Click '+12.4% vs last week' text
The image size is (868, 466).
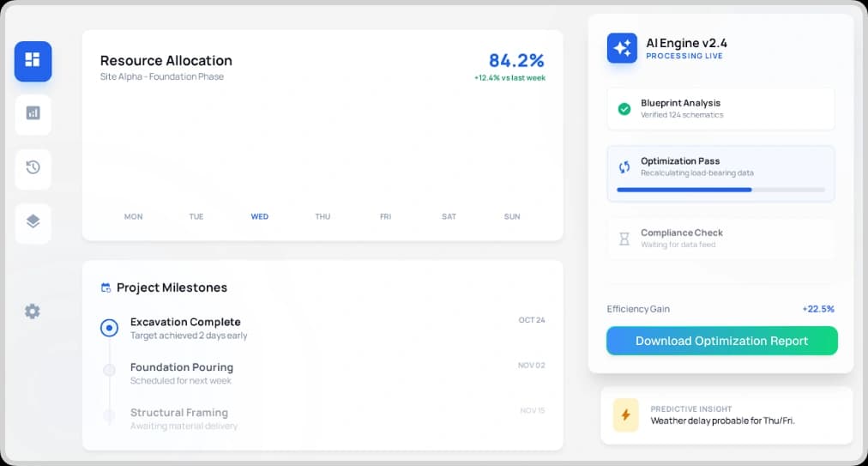coord(509,78)
